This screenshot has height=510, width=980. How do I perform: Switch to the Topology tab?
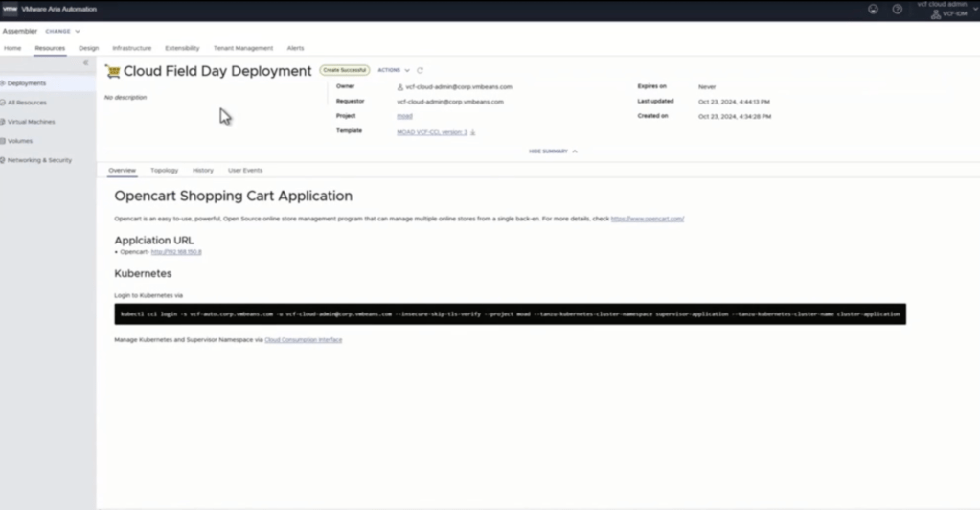point(164,170)
